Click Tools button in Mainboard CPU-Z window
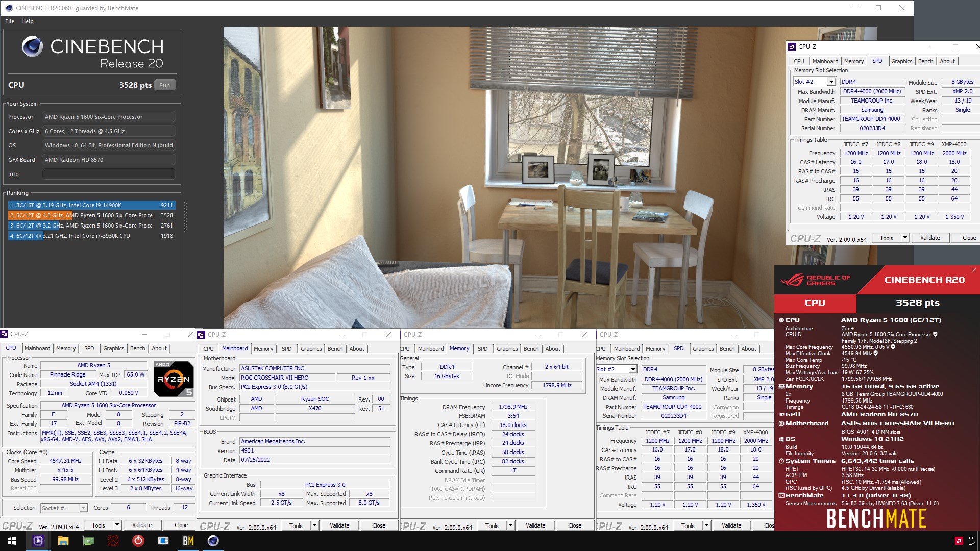This screenshot has width=980, height=551. click(296, 525)
